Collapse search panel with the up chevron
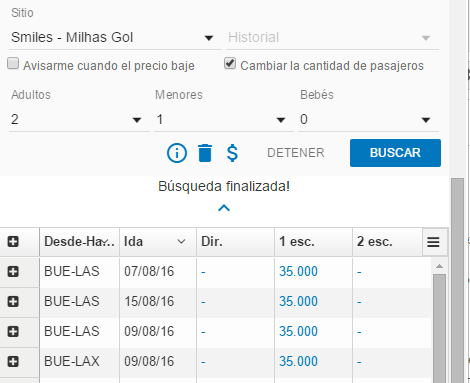Screen dimensions: 470x383 [x=224, y=208]
